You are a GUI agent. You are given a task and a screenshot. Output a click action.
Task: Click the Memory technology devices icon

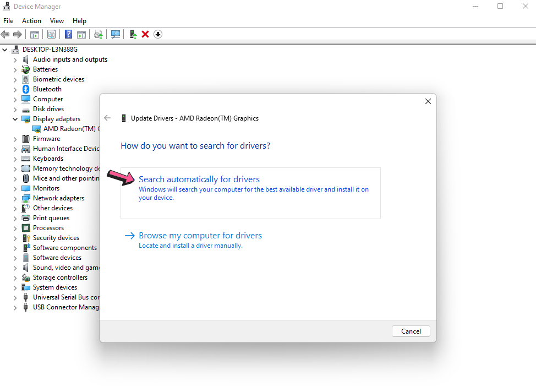tap(26, 168)
